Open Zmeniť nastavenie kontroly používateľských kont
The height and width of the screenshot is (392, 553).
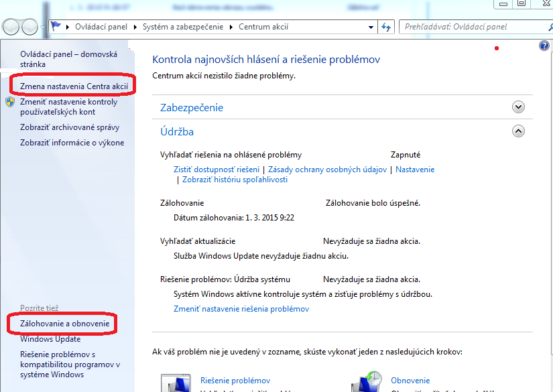point(68,107)
